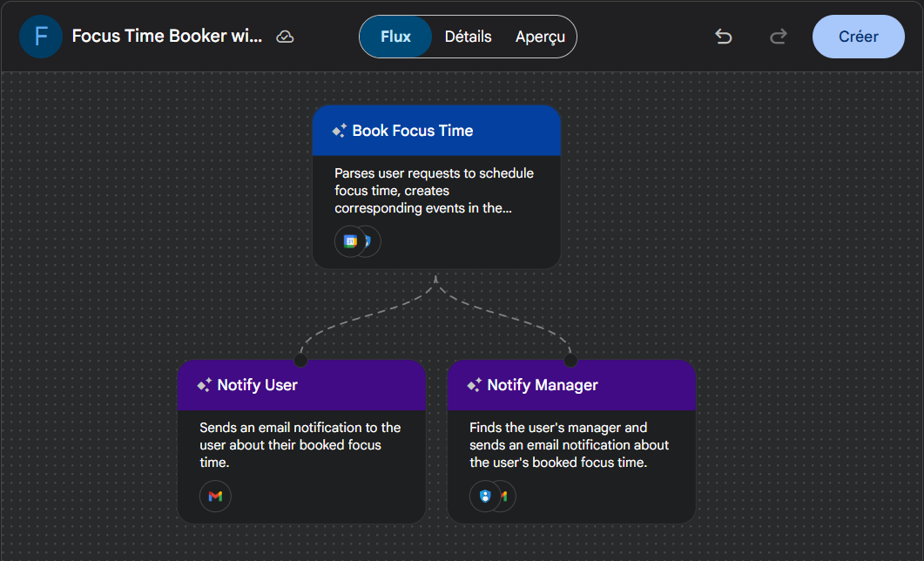Click sparkle icon beside Notify User title
The width and height of the screenshot is (924, 561).
point(205,385)
